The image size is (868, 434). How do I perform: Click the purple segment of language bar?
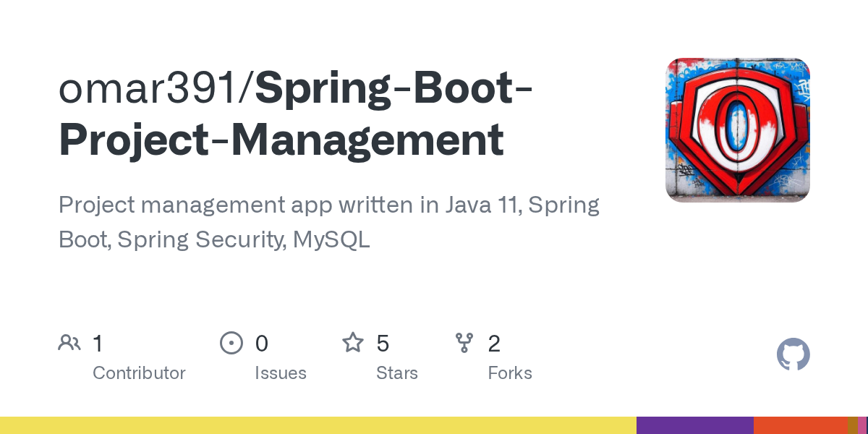tap(695, 425)
